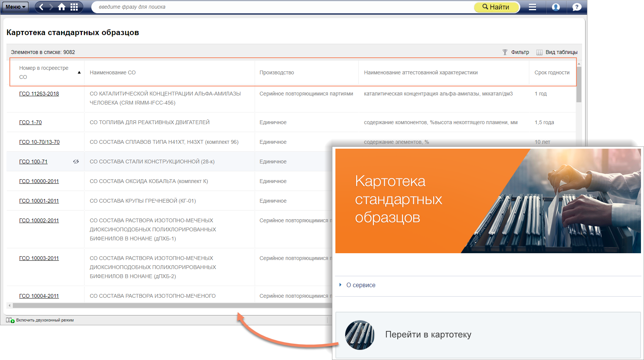Open the user profile icon
The image size is (644, 360).
[x=556, y=7]
